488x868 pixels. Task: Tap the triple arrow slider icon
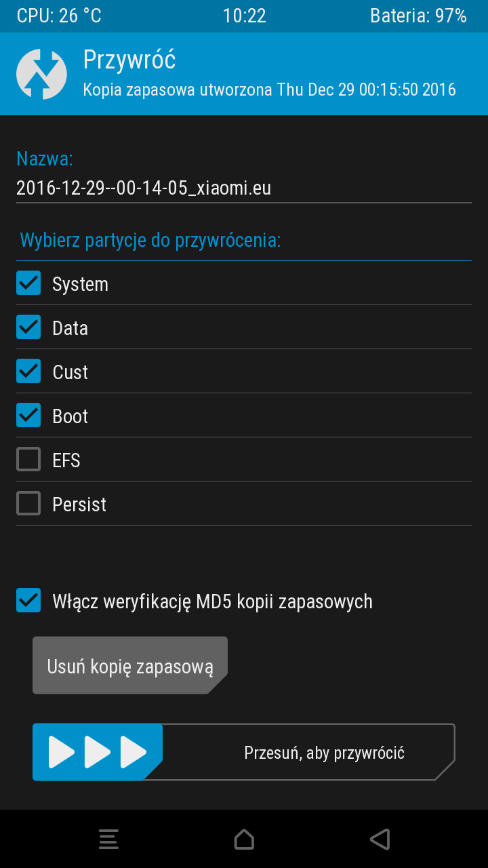click(x=97, y=751)
